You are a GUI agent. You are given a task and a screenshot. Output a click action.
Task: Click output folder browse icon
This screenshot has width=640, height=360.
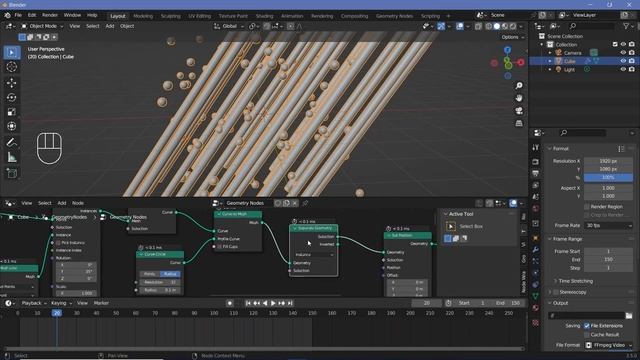coord(629,316)
